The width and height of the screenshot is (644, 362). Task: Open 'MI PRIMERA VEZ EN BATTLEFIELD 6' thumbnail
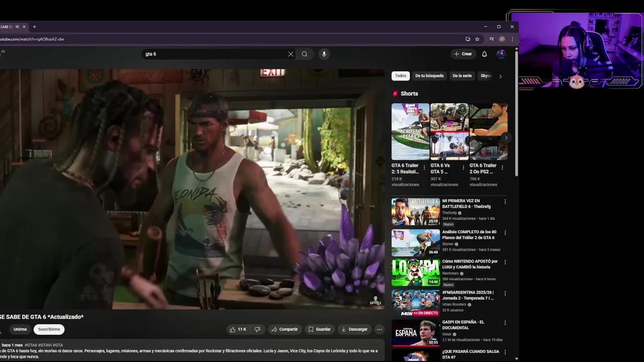[416, 211]
